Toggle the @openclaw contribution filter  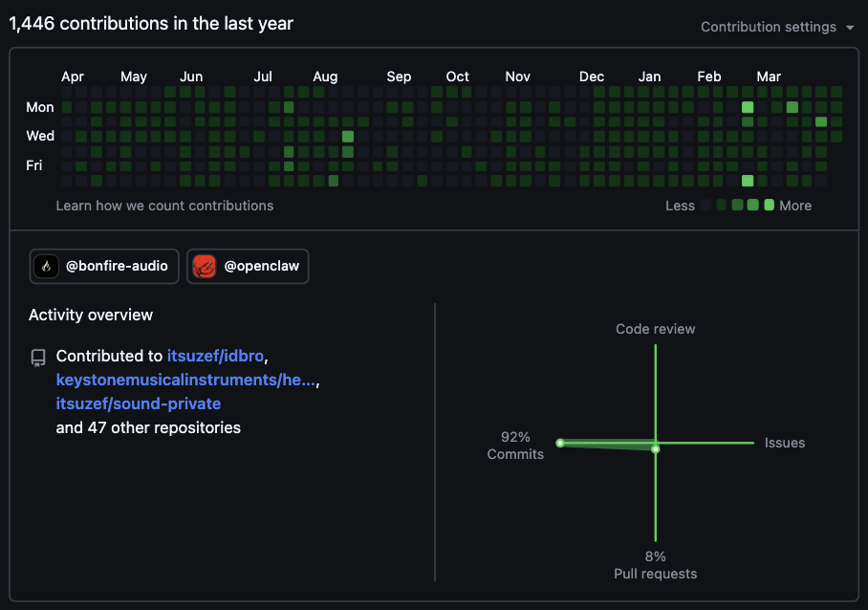[x=248, y=266]
